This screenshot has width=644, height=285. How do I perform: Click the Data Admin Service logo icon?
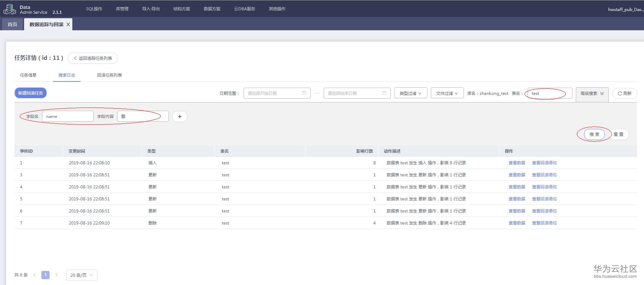click(9, 9)
